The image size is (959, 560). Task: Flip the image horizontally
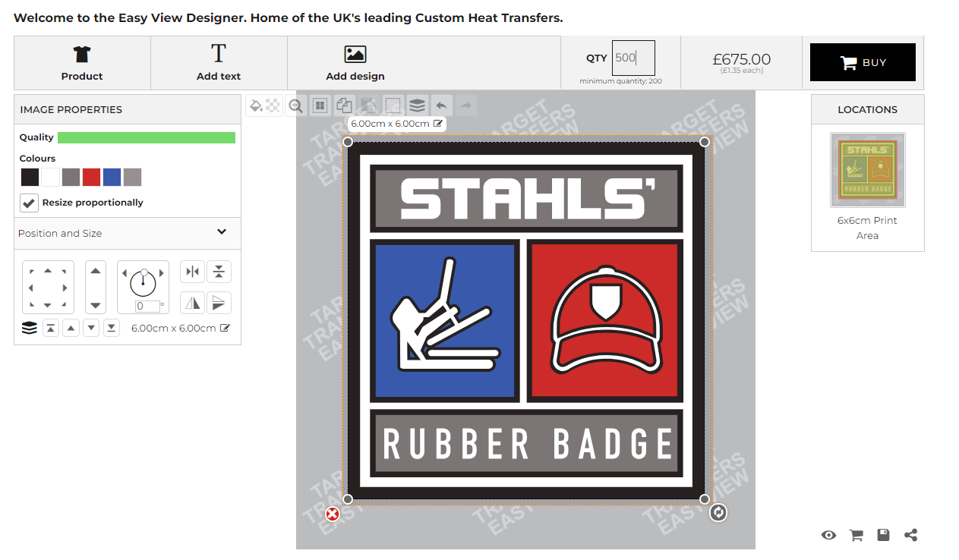[193, 303]
